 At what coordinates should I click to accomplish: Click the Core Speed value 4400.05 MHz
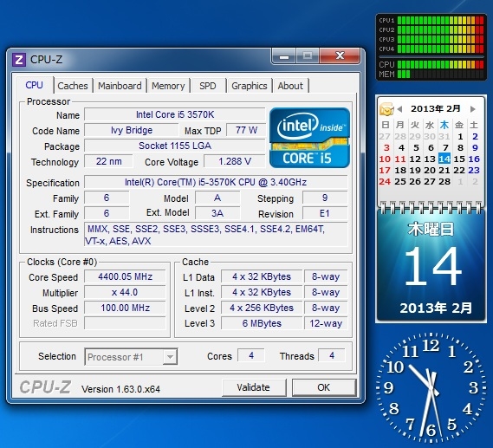(125, 276)
